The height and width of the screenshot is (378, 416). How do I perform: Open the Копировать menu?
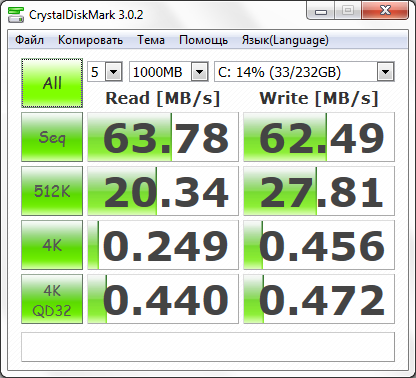click(90, 40)
